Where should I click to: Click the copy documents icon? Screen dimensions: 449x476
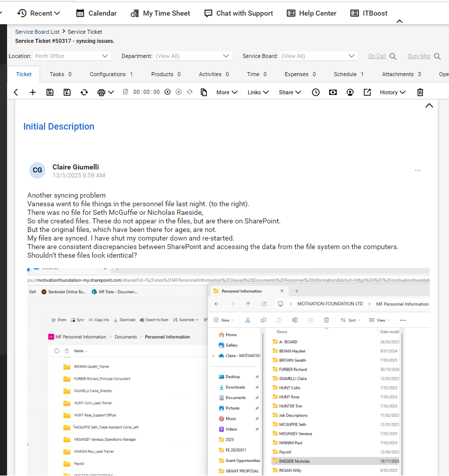click(204, 92)
